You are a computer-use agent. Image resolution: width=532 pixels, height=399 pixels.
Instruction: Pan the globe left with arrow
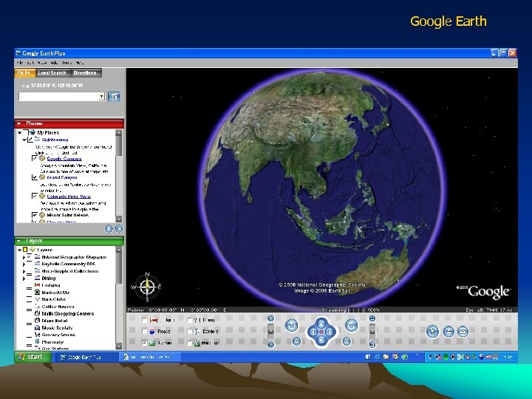pos(313,332)
